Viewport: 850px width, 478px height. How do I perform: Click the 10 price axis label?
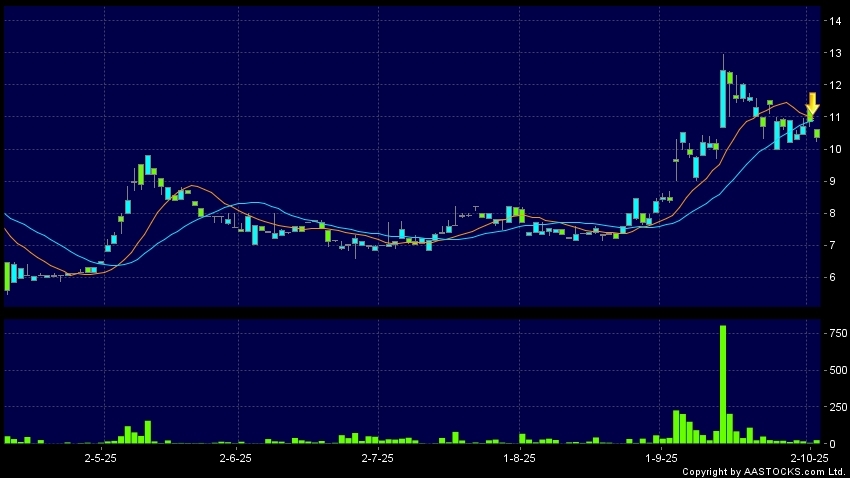pyautogui.click(x=832, y=150)
